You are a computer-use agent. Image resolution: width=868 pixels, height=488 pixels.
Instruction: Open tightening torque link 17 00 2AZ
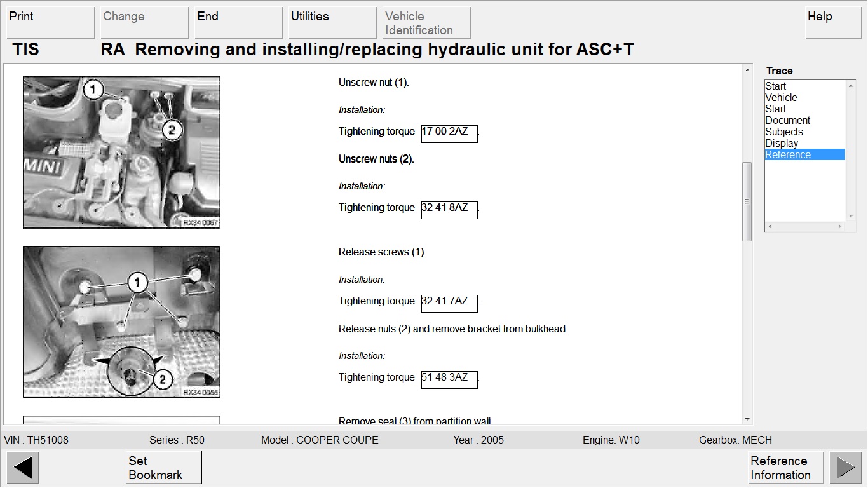(x=449, y=133)
